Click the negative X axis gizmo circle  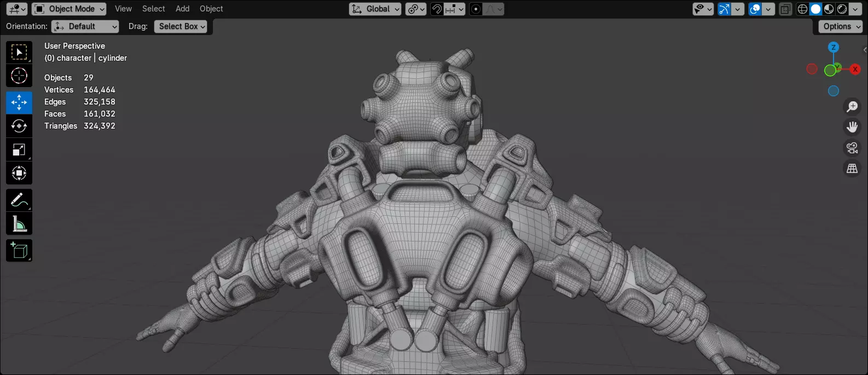(812, 69)
